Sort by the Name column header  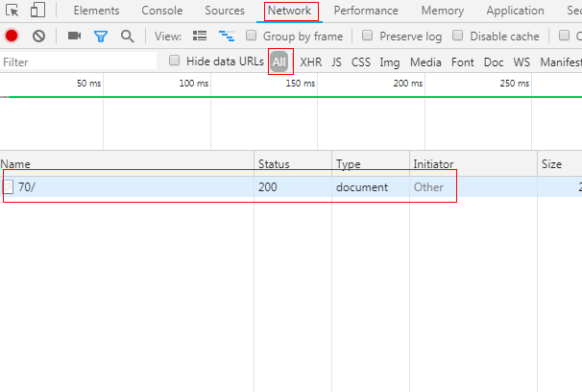tap(127, 163)
